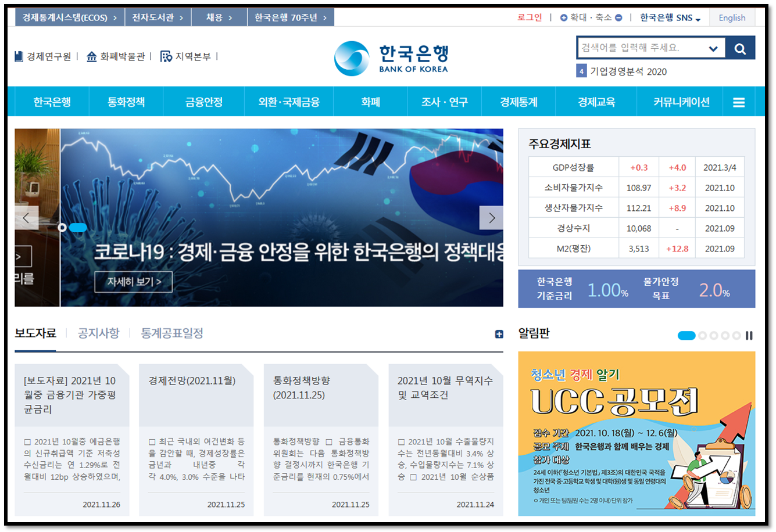Click 생산자물가지수 row label
Screen dimensions: 776x532
[x=573, y=208]
